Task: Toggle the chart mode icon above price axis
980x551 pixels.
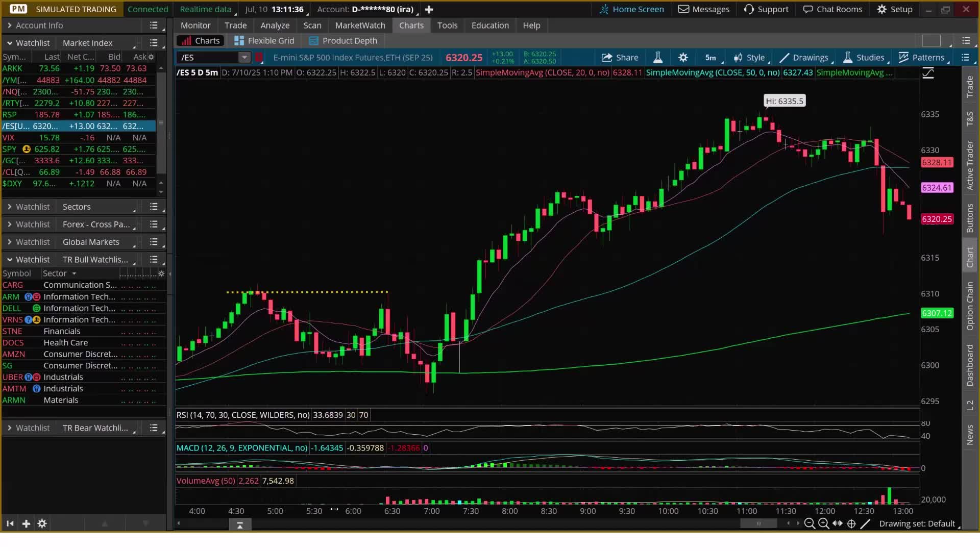Action: (928, 73)
